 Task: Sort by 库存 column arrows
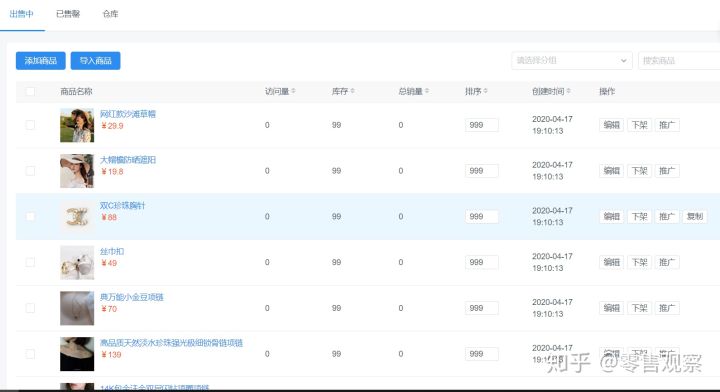[x=352, y=91]
